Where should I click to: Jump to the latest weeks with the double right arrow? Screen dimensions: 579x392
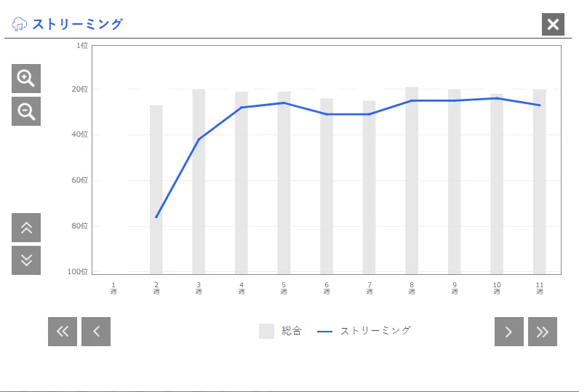tap(543, 332)
